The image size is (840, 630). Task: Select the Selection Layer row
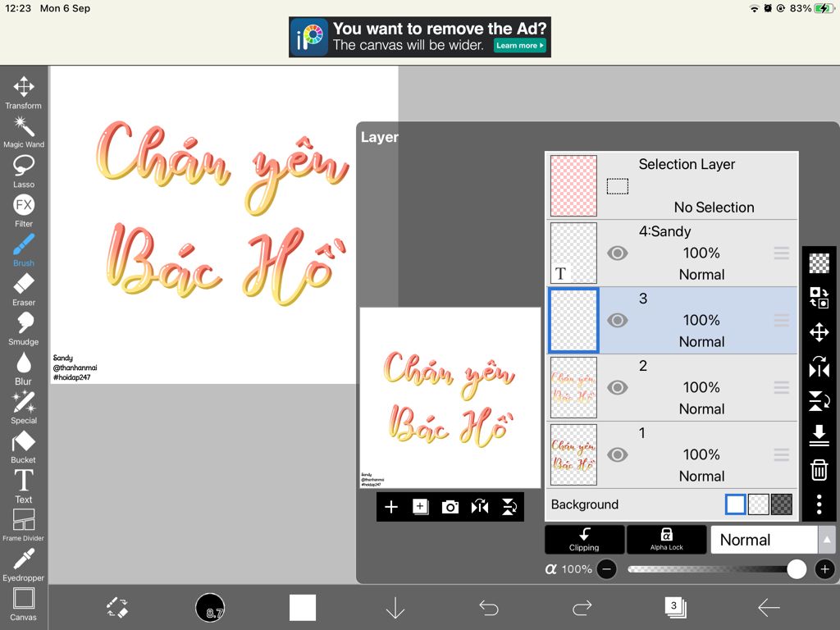pyautogui.click(x=672, y=185)
